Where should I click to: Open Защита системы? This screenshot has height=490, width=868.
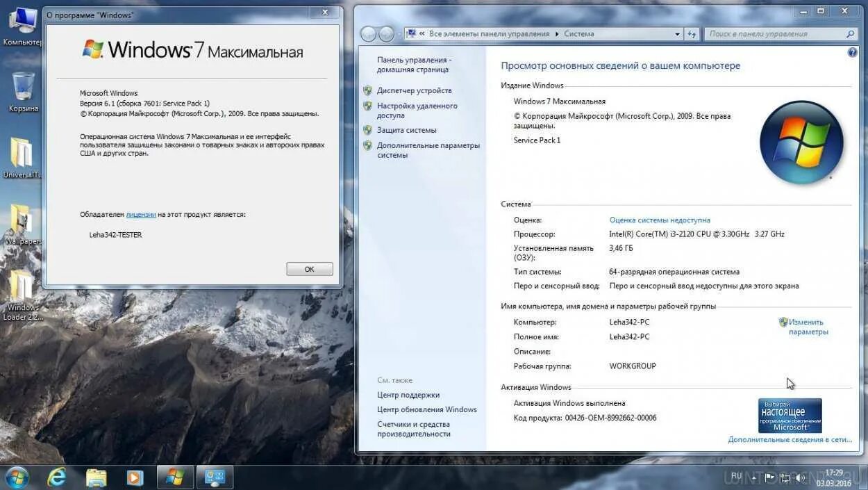click(x=406, y=130)
